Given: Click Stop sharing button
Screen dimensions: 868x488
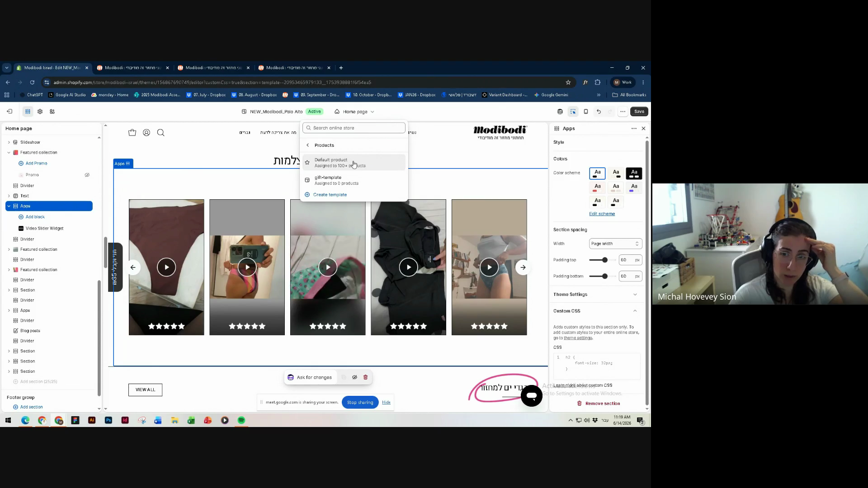Looking at the screenshot, I should [360, 403].
